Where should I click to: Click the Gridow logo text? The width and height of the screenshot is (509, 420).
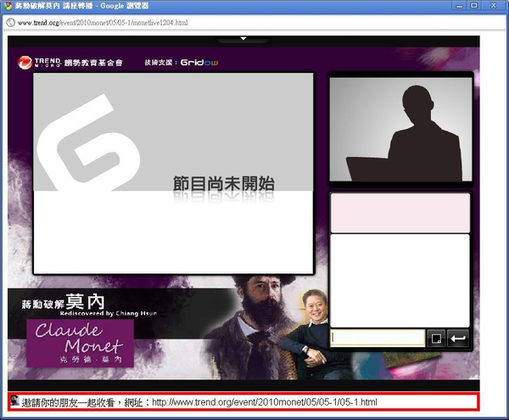coord(199,62)
